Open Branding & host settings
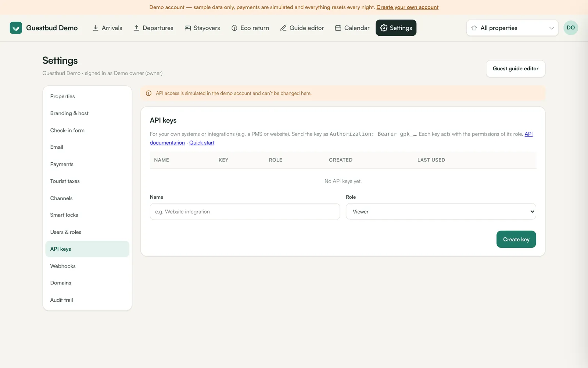Viewport: 588px width, 368px height. point(87,113)
